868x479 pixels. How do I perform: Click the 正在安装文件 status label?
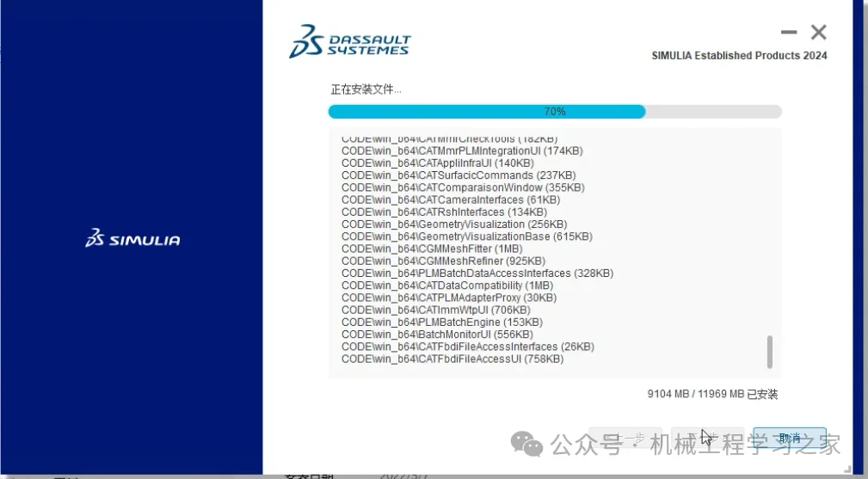point(366,89)
